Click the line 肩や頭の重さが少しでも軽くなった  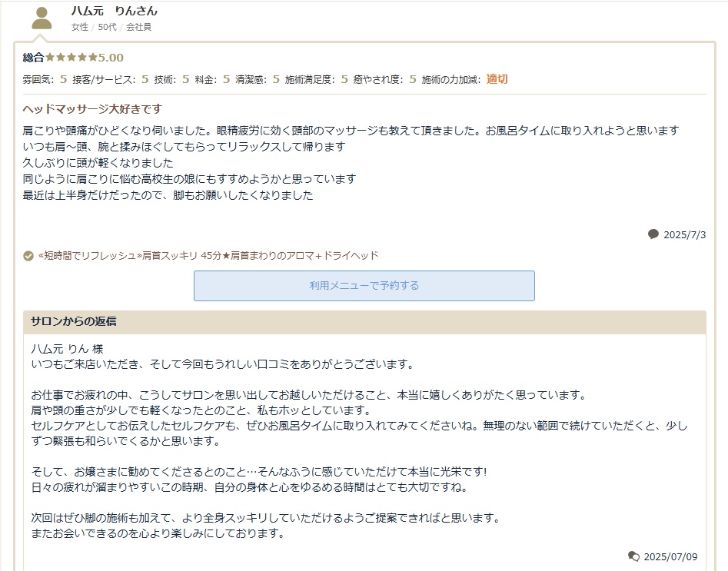click(x=202, y=410)
